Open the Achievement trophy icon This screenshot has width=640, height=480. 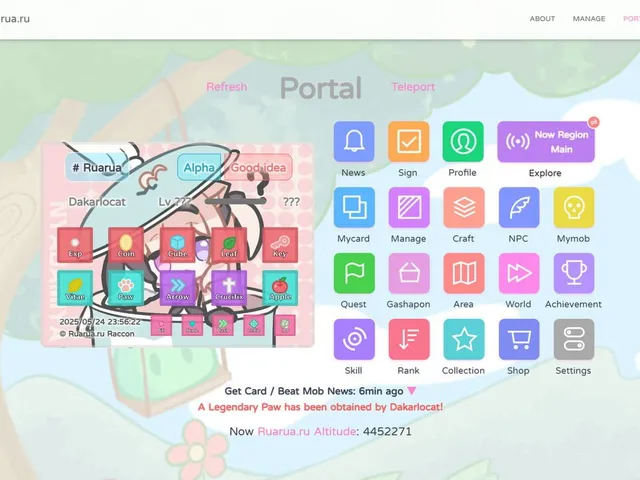[x=573, y=273]
